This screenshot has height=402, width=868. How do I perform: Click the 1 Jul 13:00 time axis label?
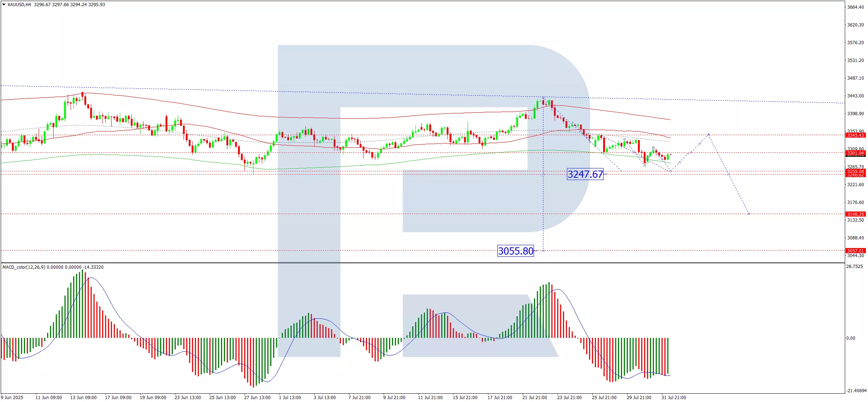tap(290, 398)
